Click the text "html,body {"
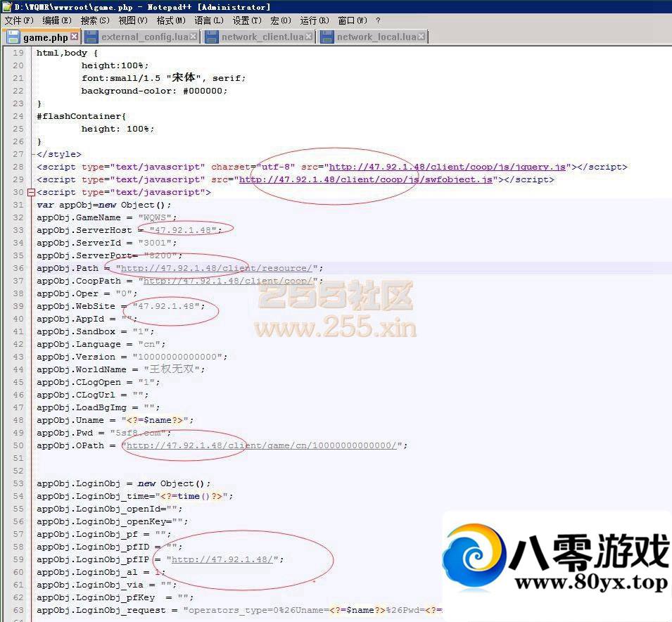 tap(67, 53)
